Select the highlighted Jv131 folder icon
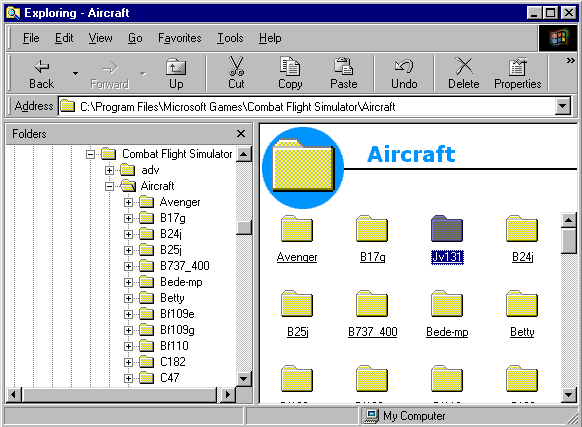This screenshot has height=427, width=582. click(447, 229)
